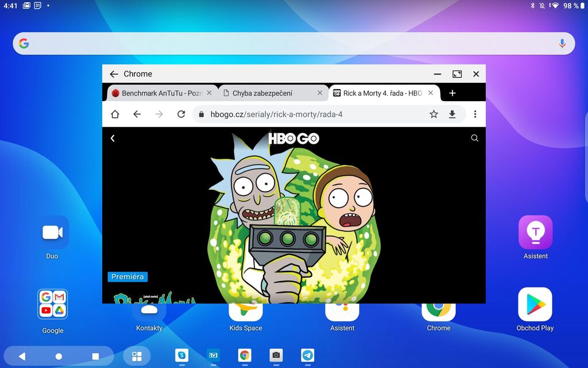
Task: Go back using HBO GO's arrow
Action: [x=113, y=138]
